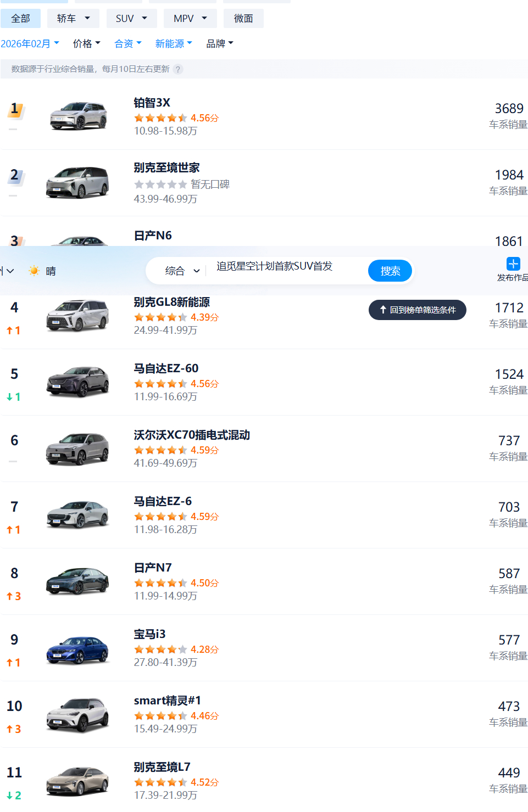
Task: Open 日产N6 car title link
Action: click(153, 236)
